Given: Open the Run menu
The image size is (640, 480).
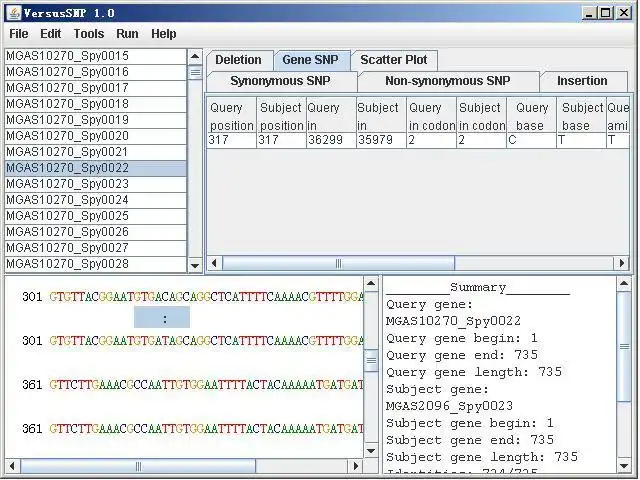Looking at the screenshot, I should 127,34.
